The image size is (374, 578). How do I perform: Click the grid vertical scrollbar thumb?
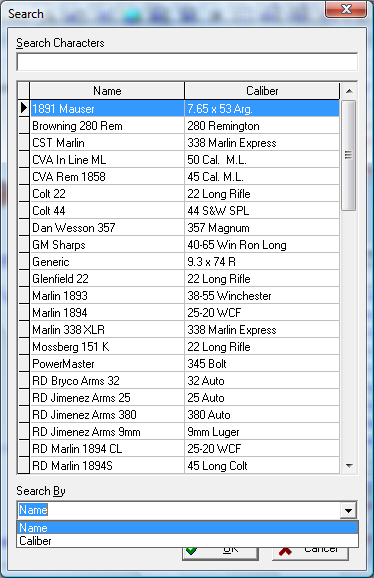349,155
